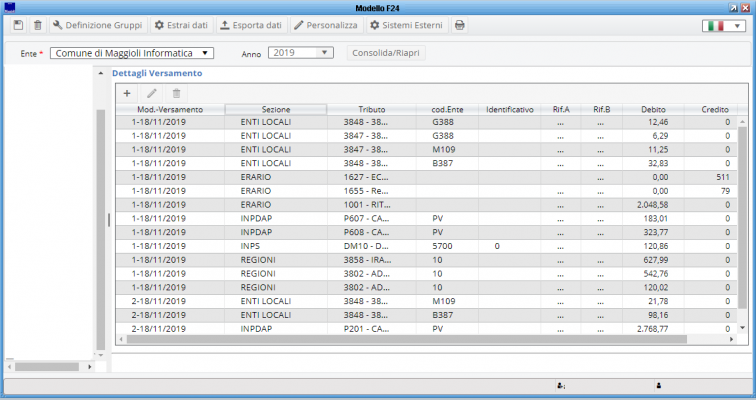Collapse the Dettagli Versamento section
This screenshot has height=400, width=756.
pyautogui.click(x=100, y=74)
